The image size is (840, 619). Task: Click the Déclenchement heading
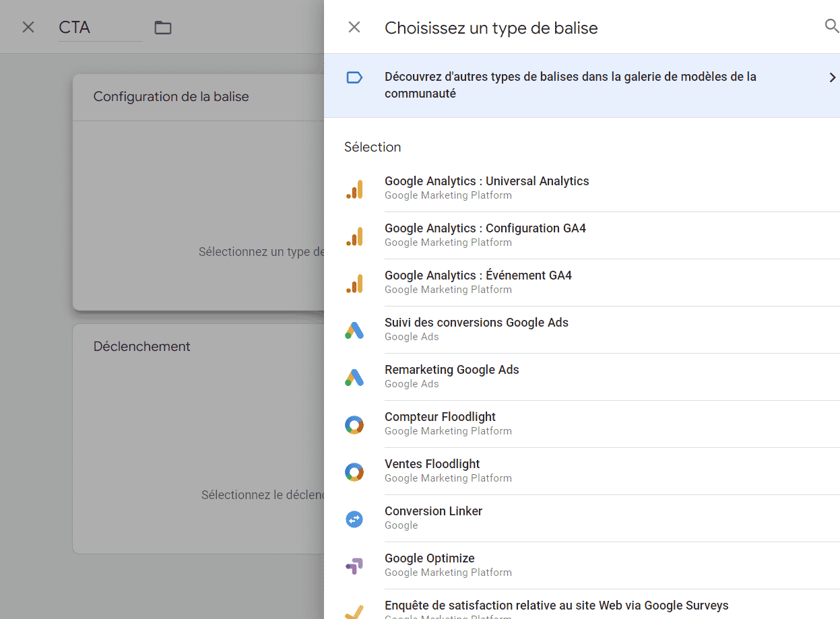pyautogui.click(x=142, y=347)
